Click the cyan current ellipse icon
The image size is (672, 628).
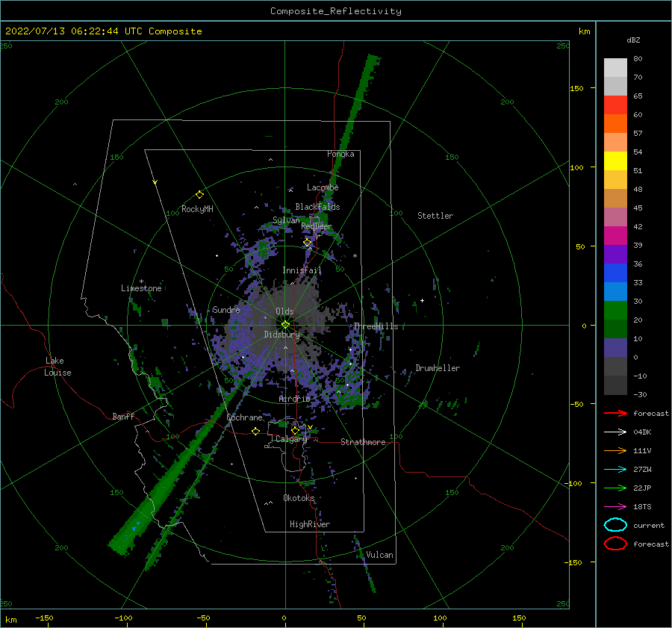point(615,525)
